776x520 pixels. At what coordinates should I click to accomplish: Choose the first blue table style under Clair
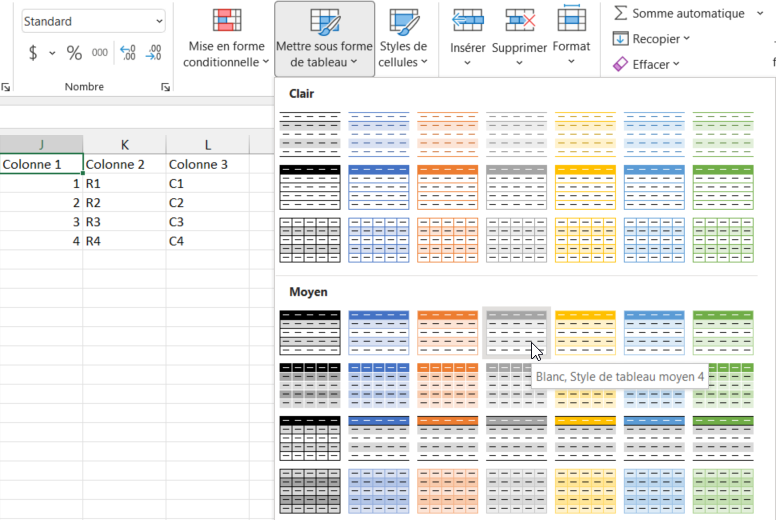click(x=379, y=132)
